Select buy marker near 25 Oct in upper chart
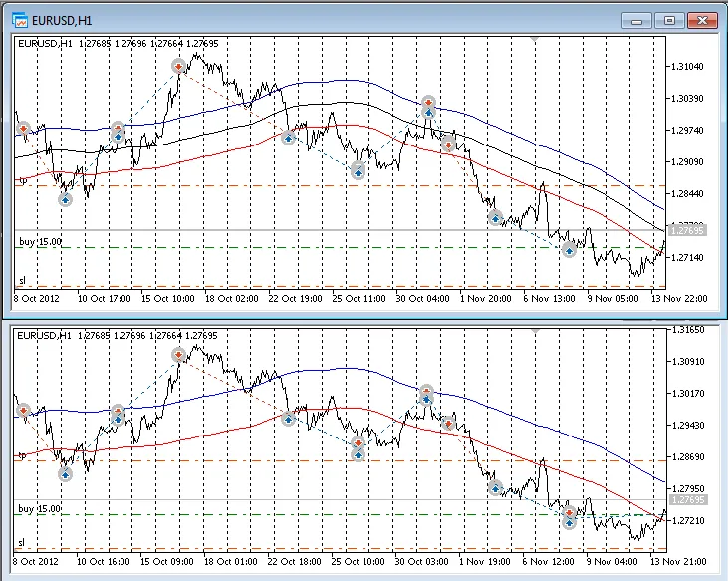The width and height of the screenshot is (728, 581). 359,172
